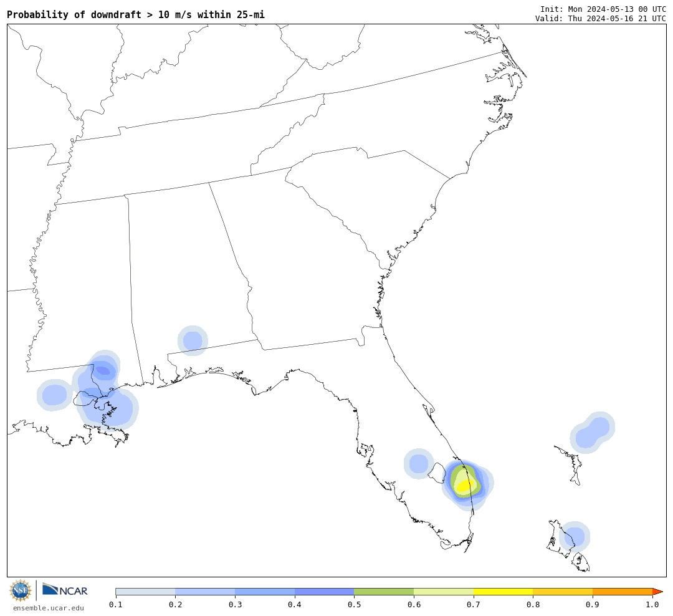Click the blue blob west of Lake Okeechobee

pos(419,464)
